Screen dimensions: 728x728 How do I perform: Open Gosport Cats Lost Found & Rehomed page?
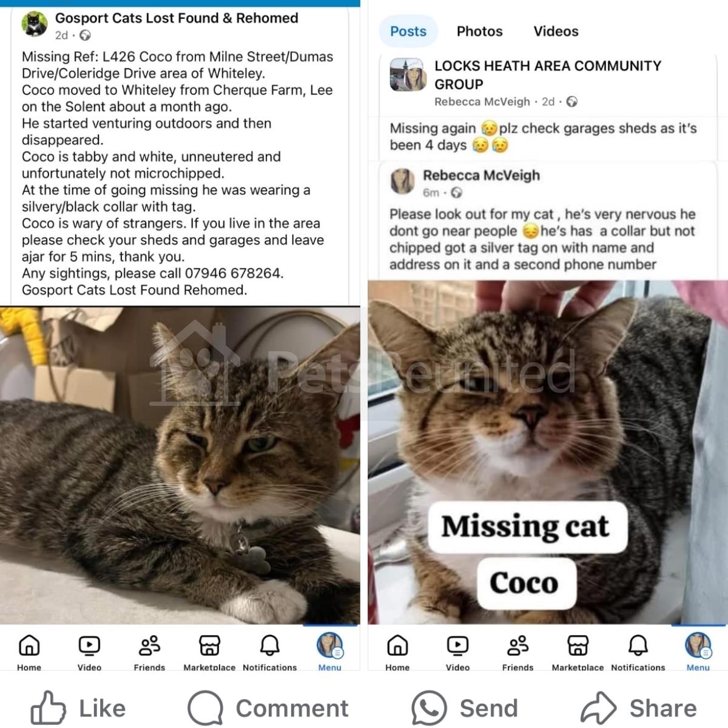click(x=177, y=18)
